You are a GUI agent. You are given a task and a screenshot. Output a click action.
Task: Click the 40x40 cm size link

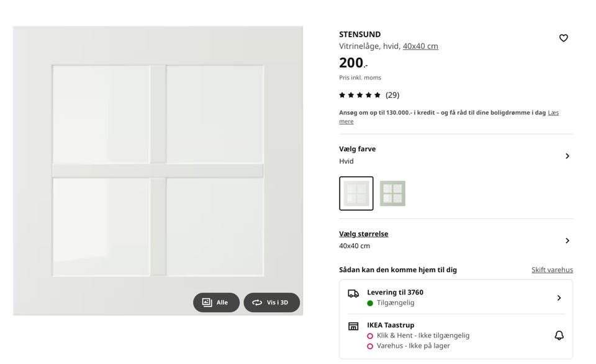pos(420,46)
